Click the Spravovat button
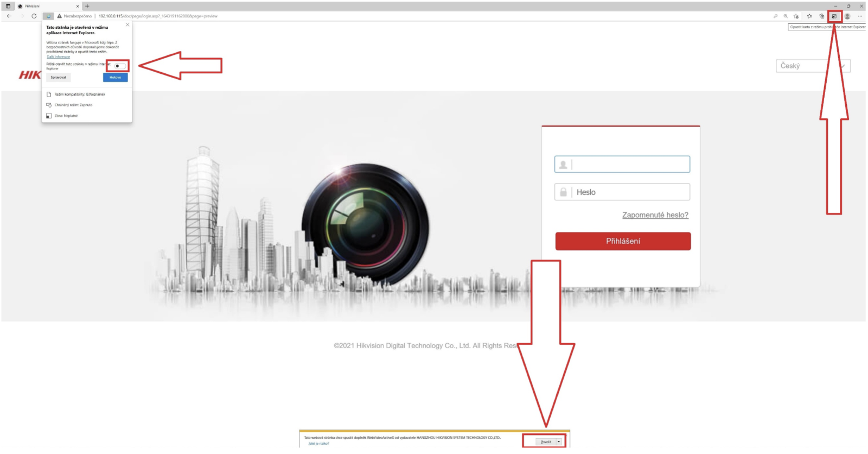This screenshot has height=454, width=868. point(59,78)
